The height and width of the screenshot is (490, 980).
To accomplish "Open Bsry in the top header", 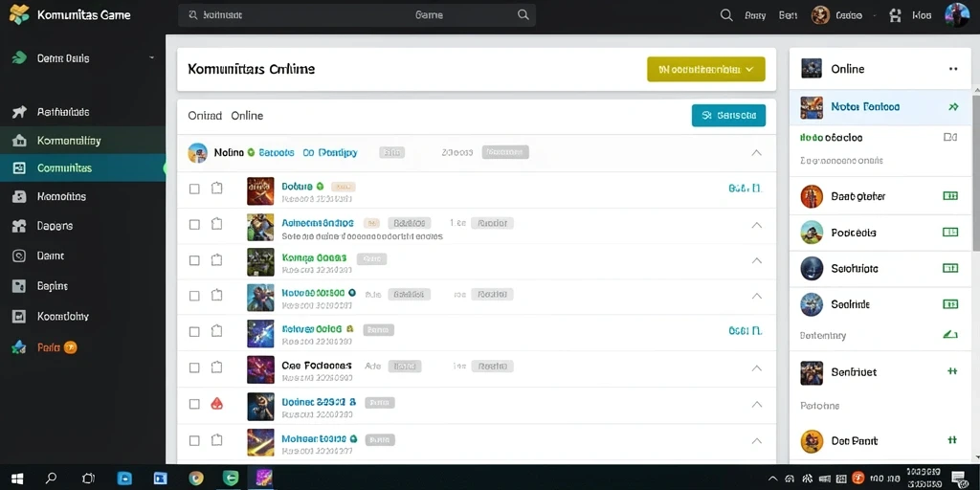I will pos(755,15).
